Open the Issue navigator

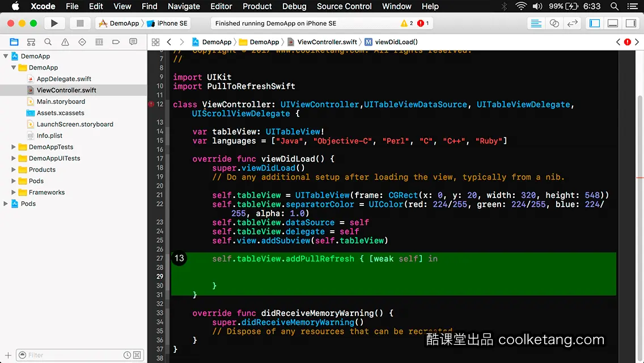(65, 42)
